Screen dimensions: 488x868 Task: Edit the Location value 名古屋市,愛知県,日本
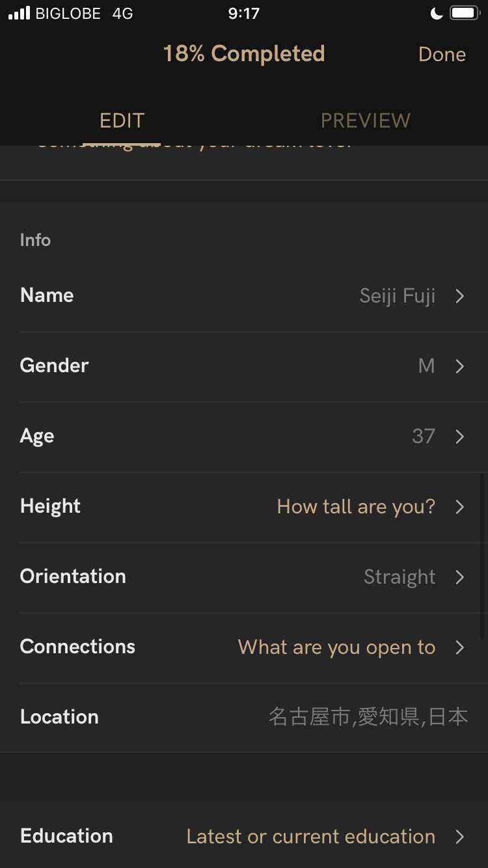[x=368, y=717]
